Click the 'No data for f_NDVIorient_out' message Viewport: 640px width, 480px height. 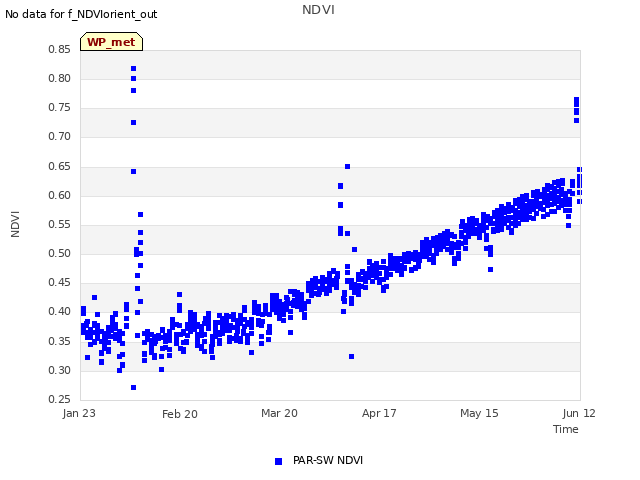tap(81, 14)
